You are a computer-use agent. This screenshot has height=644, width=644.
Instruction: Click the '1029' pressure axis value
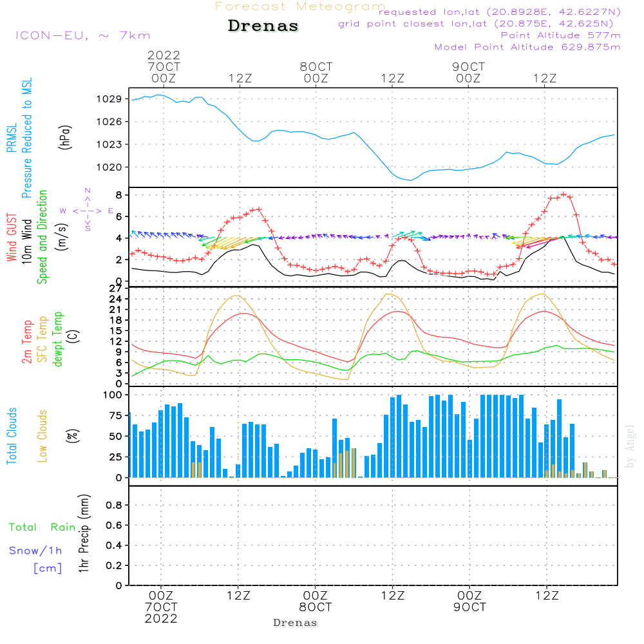click(x=109, y=99)
